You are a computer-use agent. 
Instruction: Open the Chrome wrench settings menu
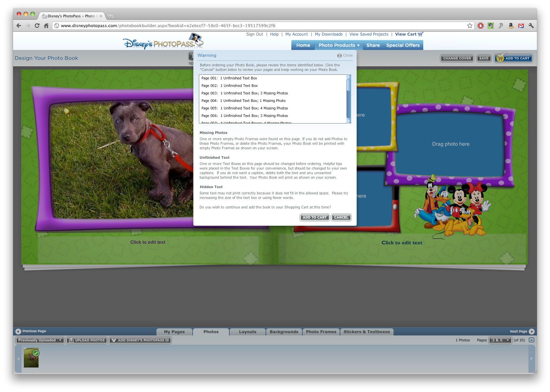(531, 25)
